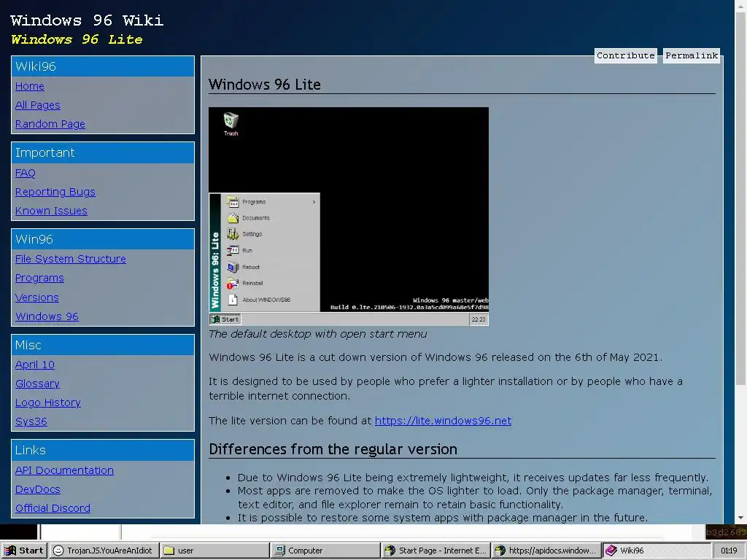This screenshot has width=747, height=560.
Task: Open the Glossary page
Action: (37, 384)
